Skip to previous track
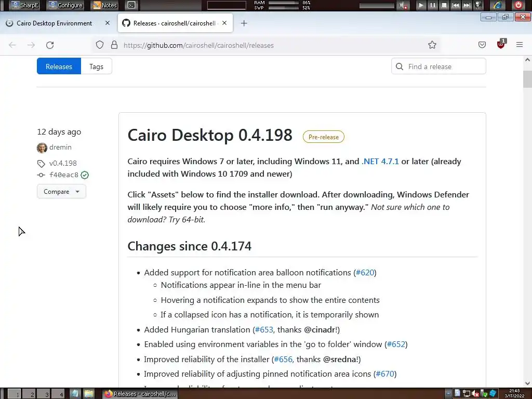The width and height of the screenshot is (532, 399). point(456,5)
